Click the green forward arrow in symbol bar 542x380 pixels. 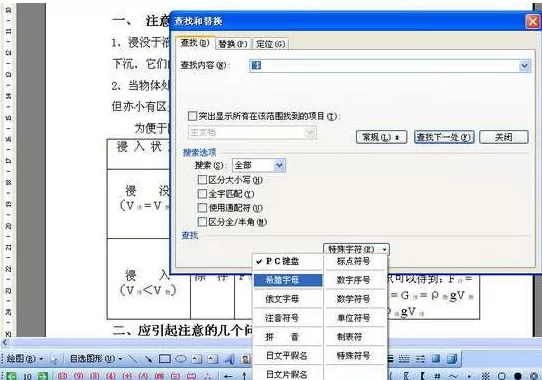tap(43, 376)
